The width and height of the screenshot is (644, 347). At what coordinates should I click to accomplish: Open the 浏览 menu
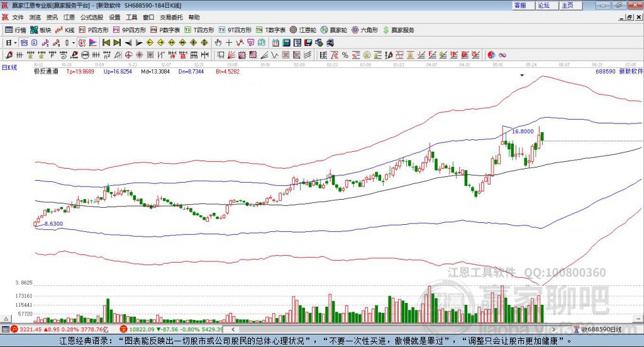coord(35,17)
